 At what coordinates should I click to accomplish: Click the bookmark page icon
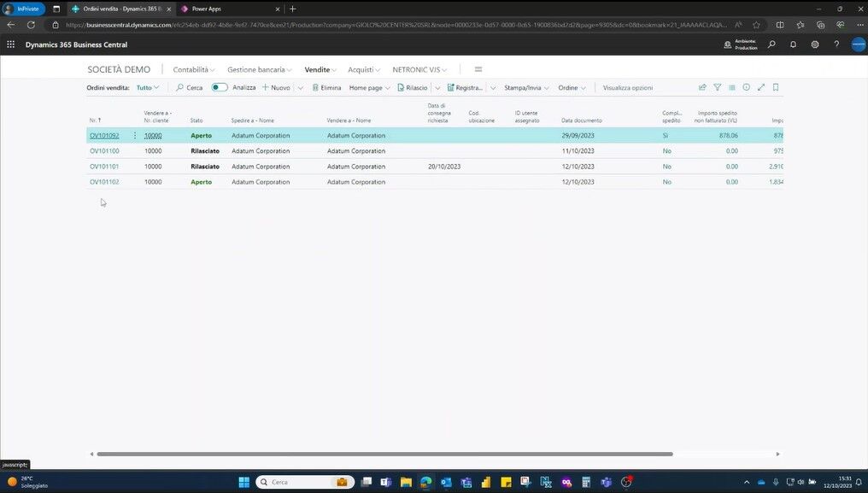pos(776,87)
